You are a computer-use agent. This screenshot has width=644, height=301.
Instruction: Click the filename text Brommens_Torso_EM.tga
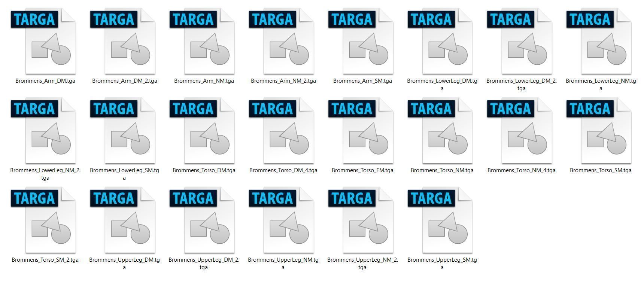coord(363,170)
